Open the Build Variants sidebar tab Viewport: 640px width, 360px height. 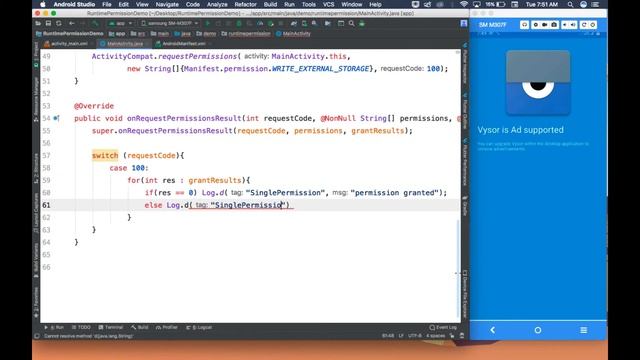(x=36, y=260)
